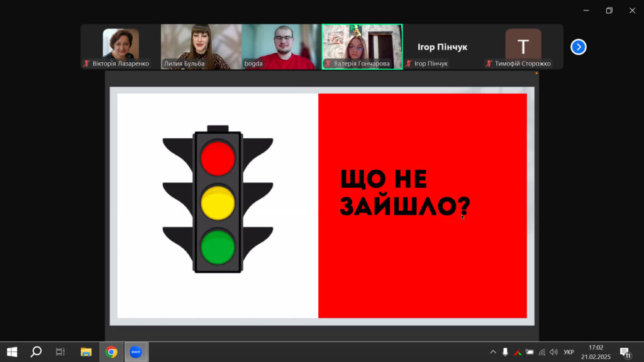Click muted mic icon beside Ігор Пінчук label

point(408,63)
